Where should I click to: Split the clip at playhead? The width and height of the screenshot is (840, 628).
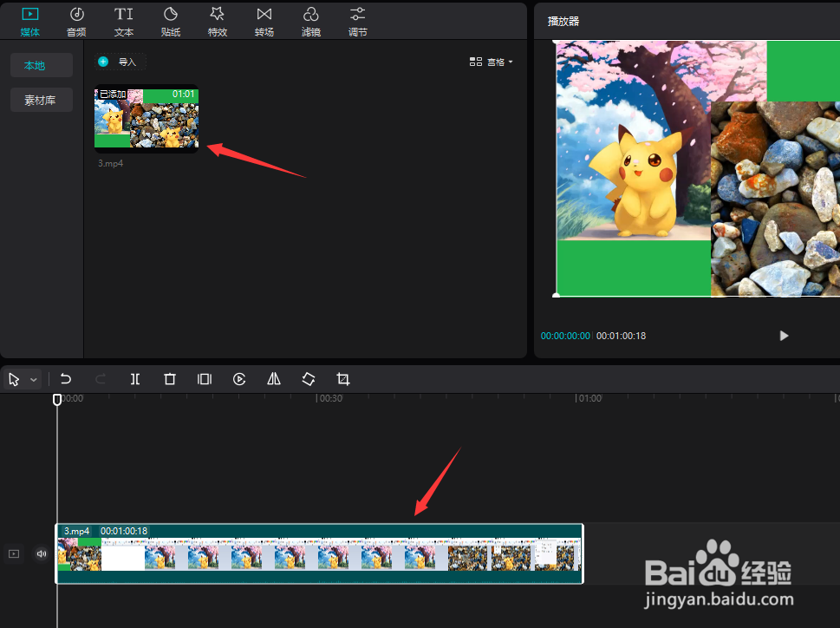coord(135,379)
